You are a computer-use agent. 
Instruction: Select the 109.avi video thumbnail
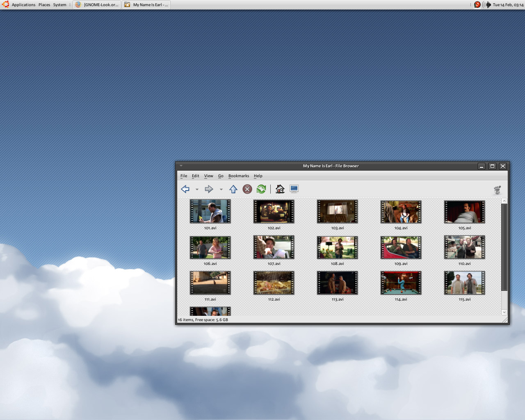(x=401, y=247)
